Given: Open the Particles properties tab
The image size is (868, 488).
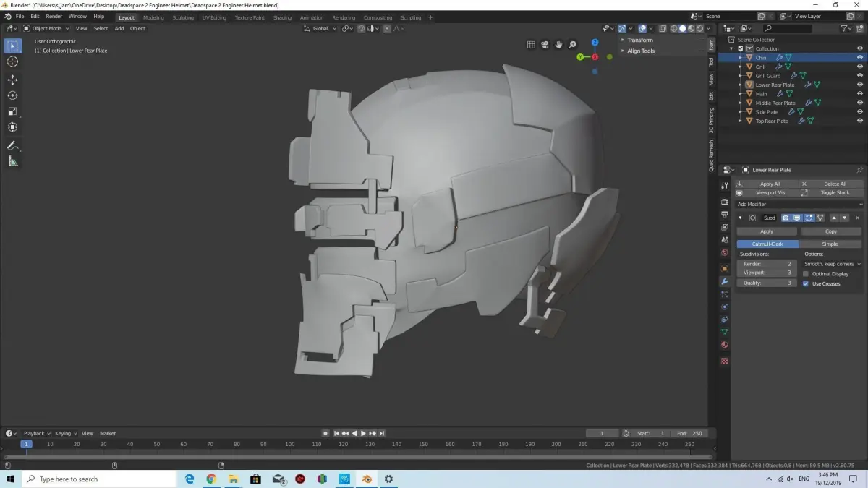Looking at the screenshot, I should (725, 294).
